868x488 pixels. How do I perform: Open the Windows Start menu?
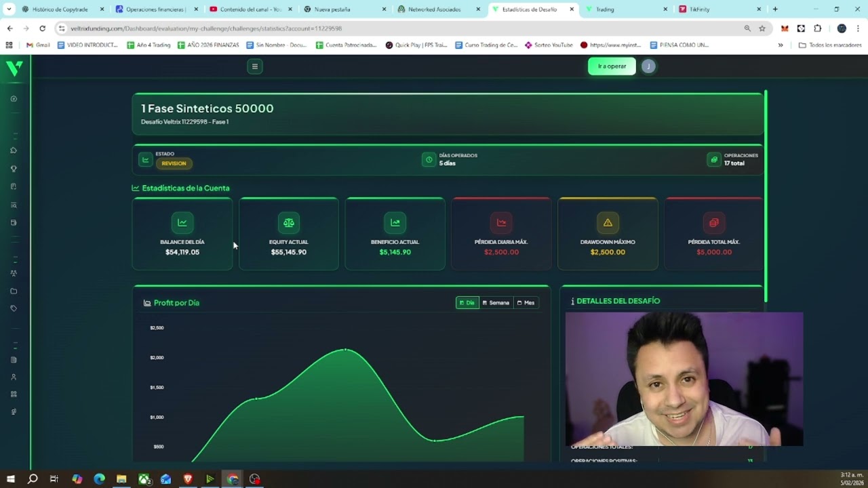[11, 479]
